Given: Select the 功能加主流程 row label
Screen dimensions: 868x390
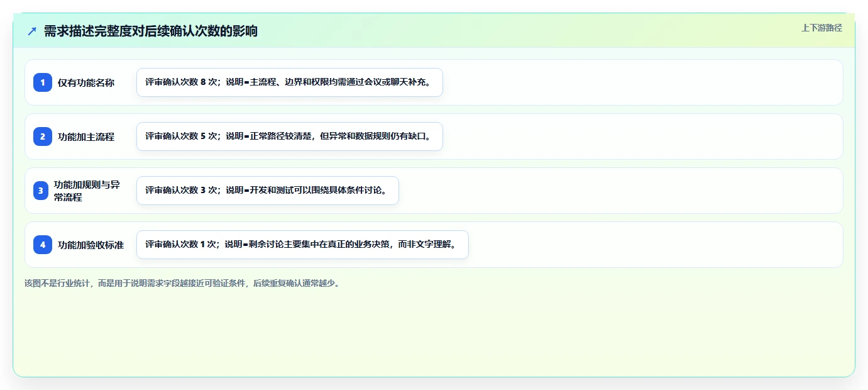Looking at the screenshot, I should [x=86, y=136].
